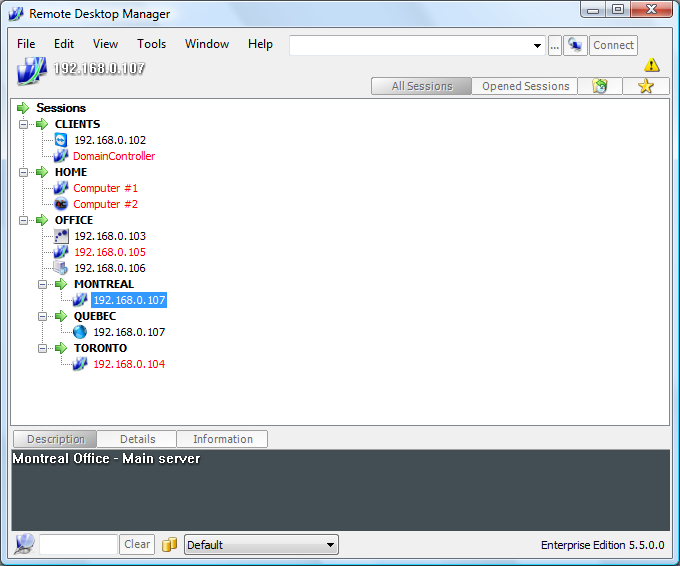Click the green arrow icon of CLIENTS group

[x=42, y=124]
